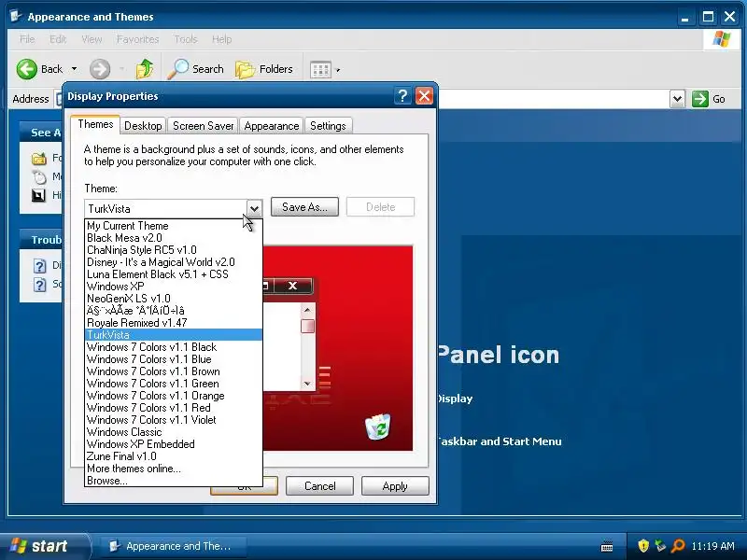
Task: Open the Back button history dropdown arrow
Action: point(75,69)
